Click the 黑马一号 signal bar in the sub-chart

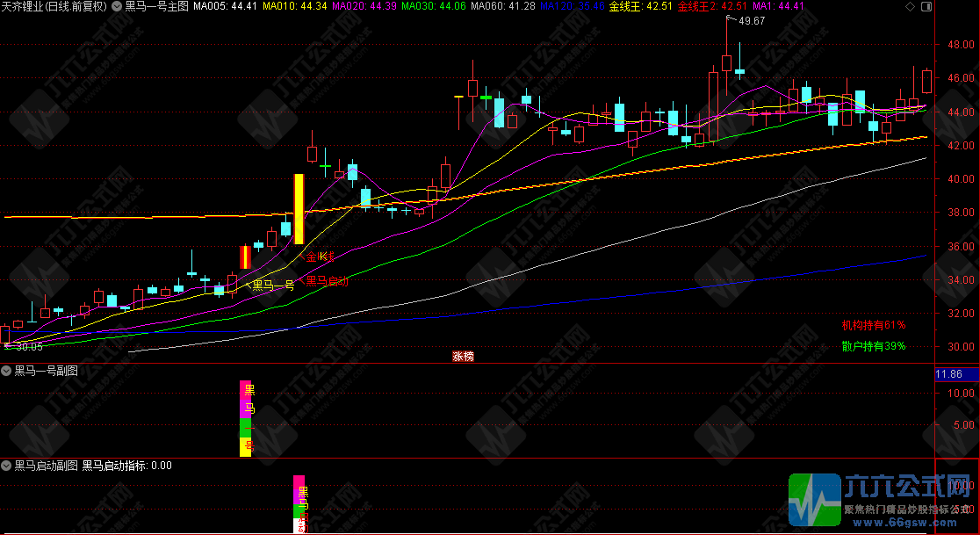click(246, 418)
